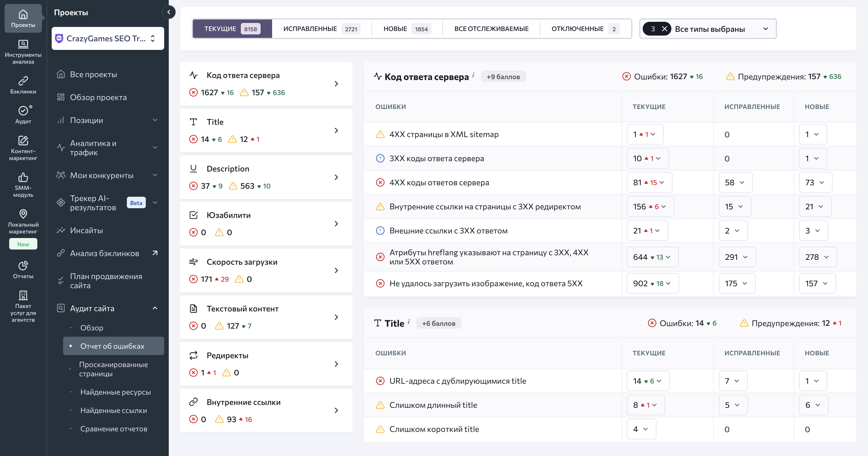
Task: Open Local marketing pin icon
Action: [x=23, y=214]
